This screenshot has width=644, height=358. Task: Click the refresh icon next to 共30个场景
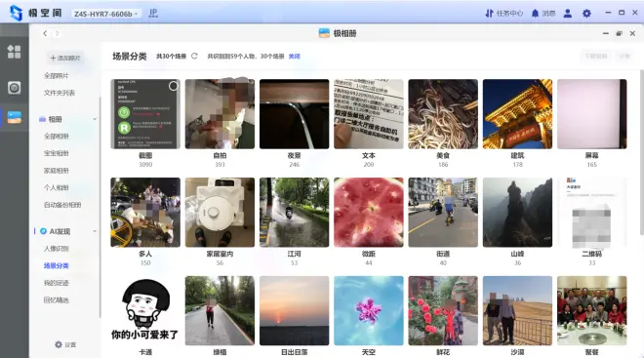point(194,56)
